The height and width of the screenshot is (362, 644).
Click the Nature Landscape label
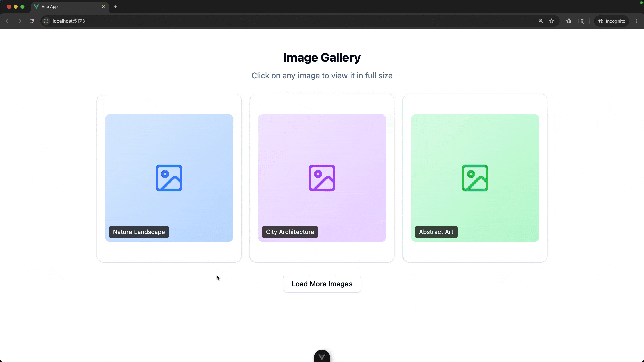(139, 232)
